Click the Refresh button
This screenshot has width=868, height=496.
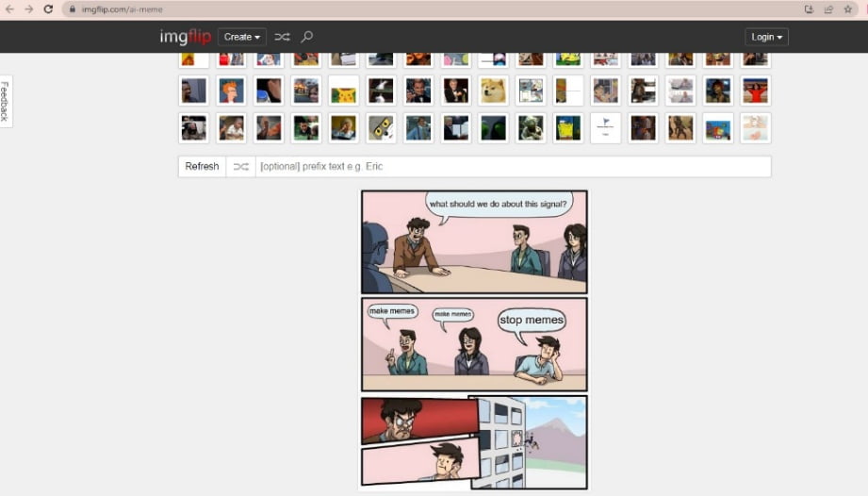coord(202,167)
